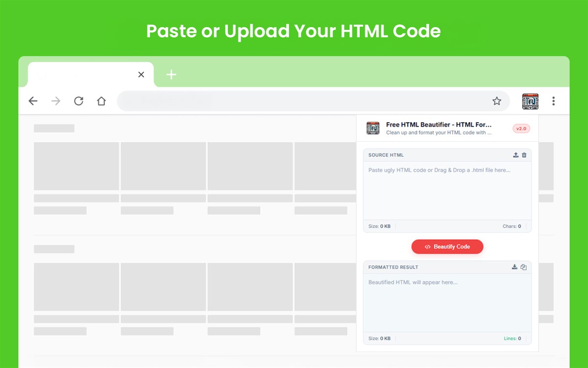Click the 'Clean up and format' subtitle
Image resolution: width=588 pixels, height=368 pixels.
pyautogui.click(x=439, y=133)
